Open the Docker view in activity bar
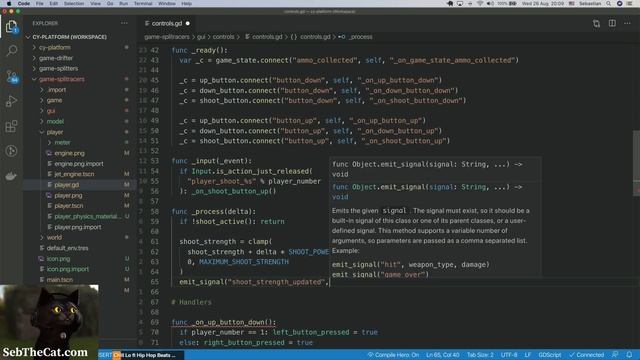The height and width of the screenshot is (360, 640). 11,176
